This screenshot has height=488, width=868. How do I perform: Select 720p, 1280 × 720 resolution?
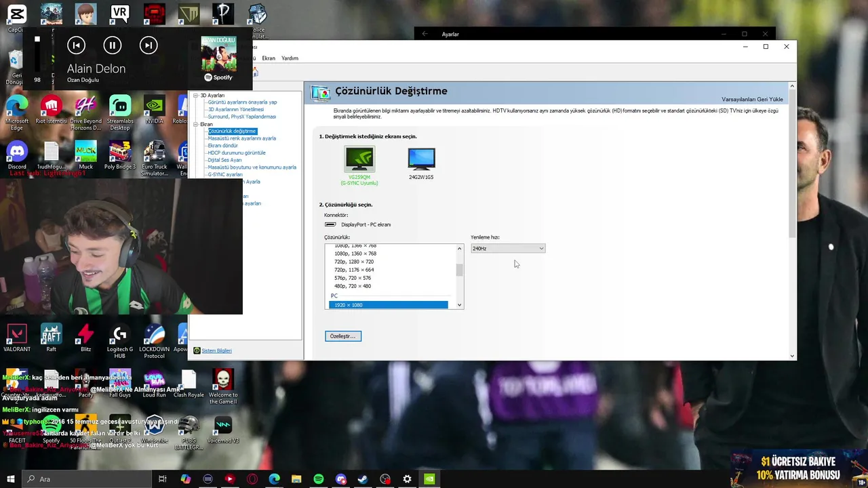point(354,262)
